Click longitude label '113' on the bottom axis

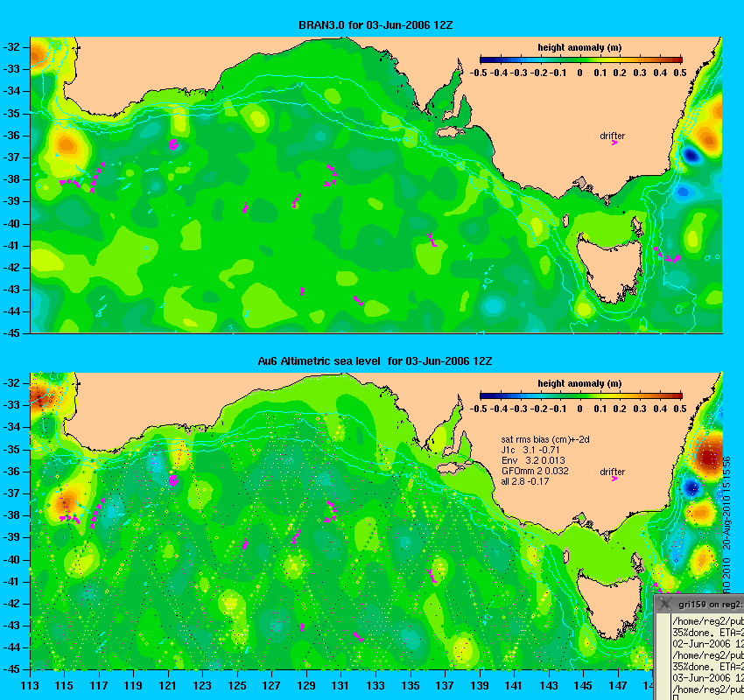30,686
